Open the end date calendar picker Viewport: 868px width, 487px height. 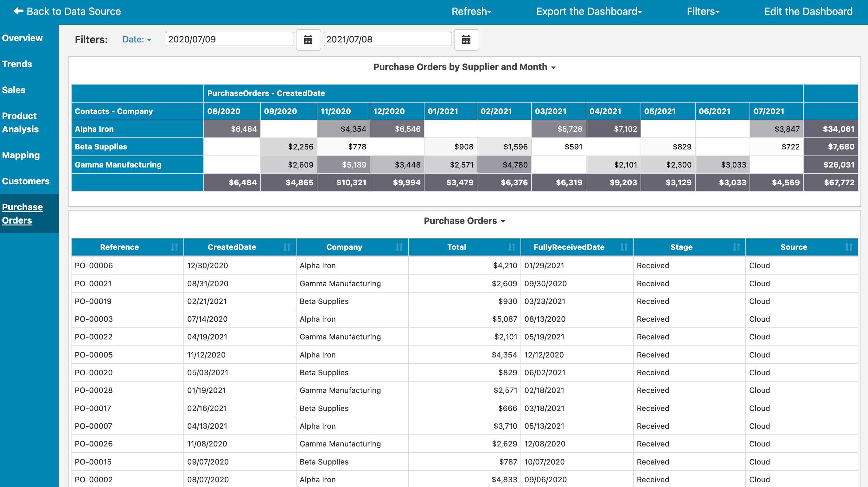[x=466, y=40]
